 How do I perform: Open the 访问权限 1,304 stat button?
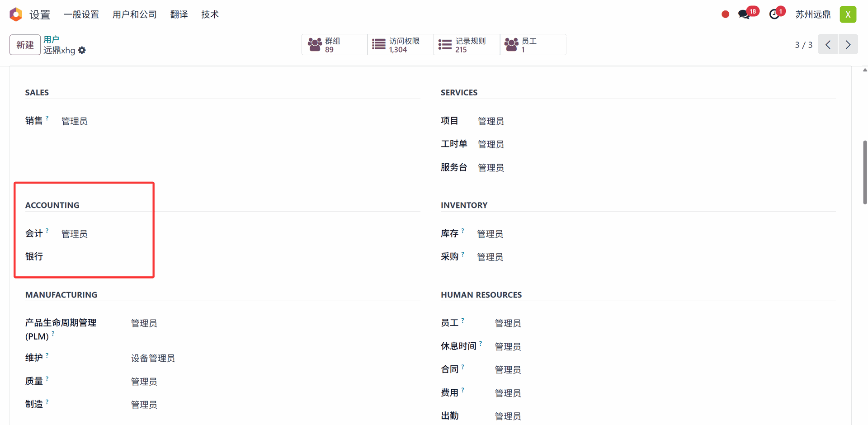click(401, 45)
